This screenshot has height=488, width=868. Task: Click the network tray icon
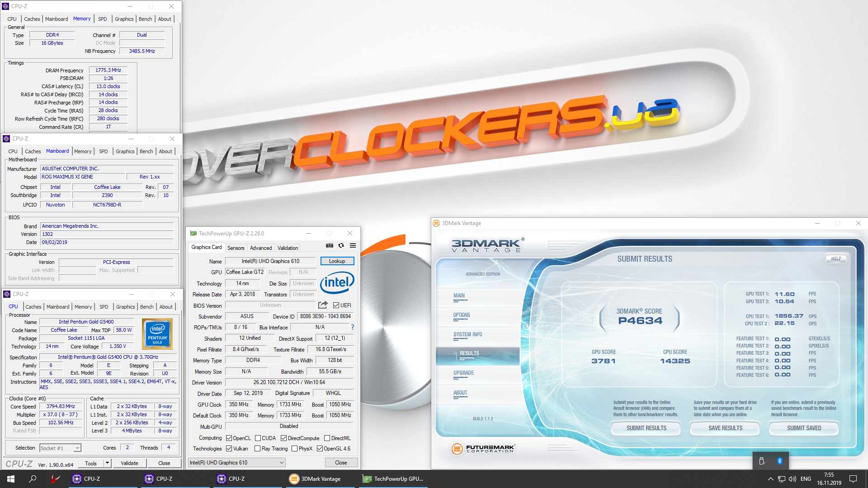pos(782,479)
